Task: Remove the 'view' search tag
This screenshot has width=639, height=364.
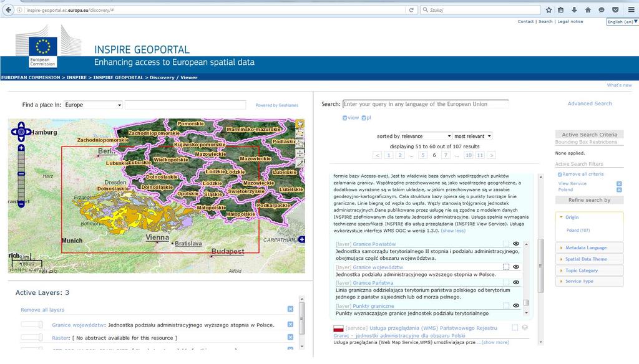Action: pos(344,118)
